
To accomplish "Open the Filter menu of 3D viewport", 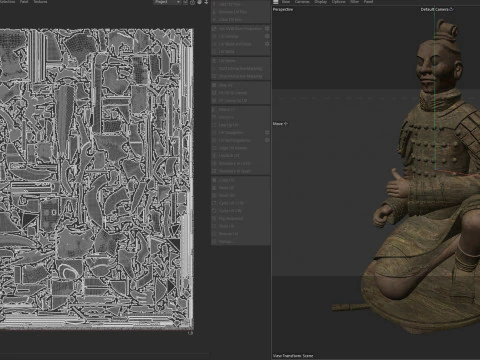I will point(354,2).
